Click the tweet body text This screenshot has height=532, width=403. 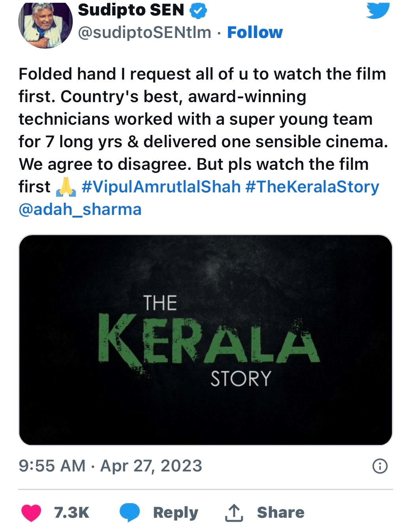click(202, 119)
